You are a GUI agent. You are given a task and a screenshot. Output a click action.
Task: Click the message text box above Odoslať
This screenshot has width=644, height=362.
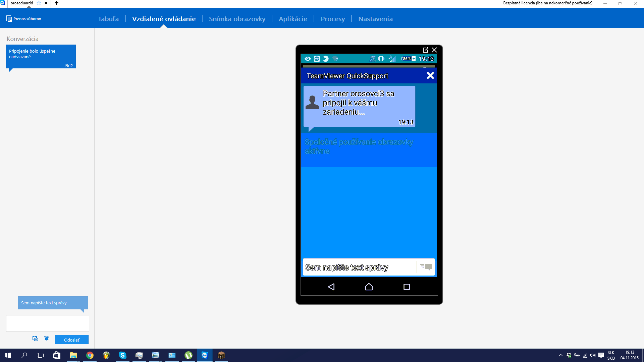(47, 323)
